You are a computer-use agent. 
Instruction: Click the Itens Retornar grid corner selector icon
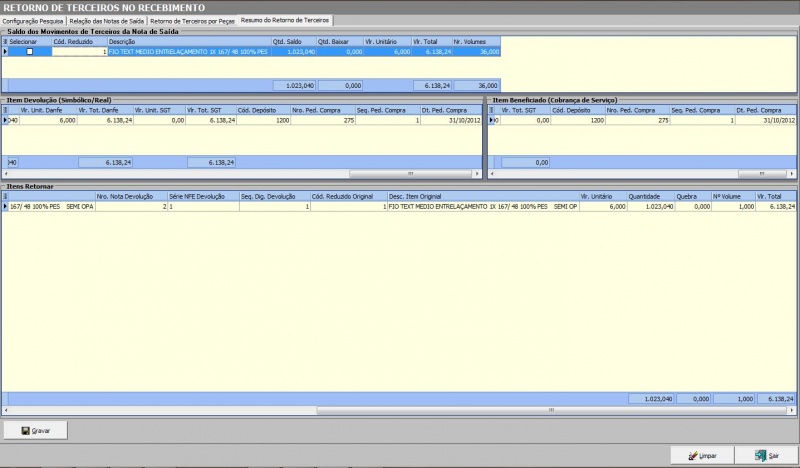pos(5,197)
